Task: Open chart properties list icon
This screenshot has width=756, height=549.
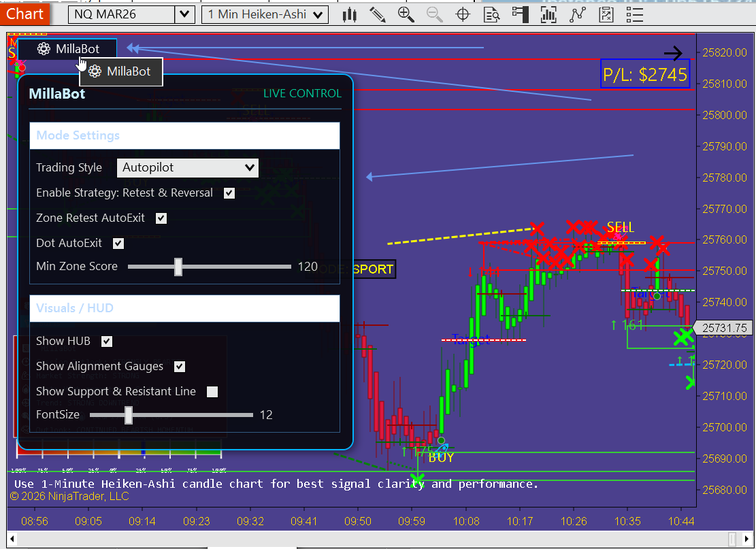Action: click(634, 14)
